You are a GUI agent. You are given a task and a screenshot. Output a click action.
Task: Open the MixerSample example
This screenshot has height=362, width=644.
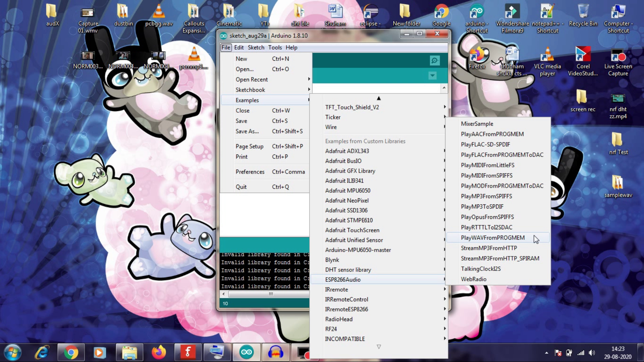498,124
